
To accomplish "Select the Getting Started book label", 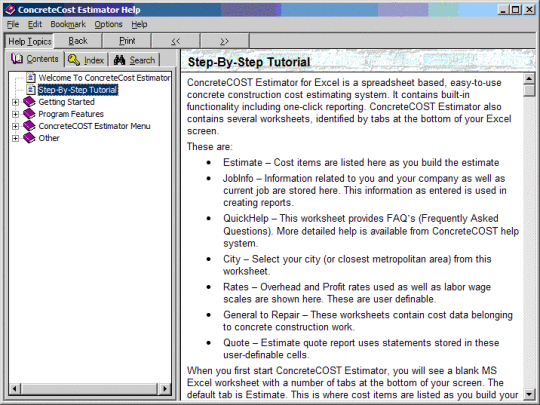I will [x=66, y=102].
